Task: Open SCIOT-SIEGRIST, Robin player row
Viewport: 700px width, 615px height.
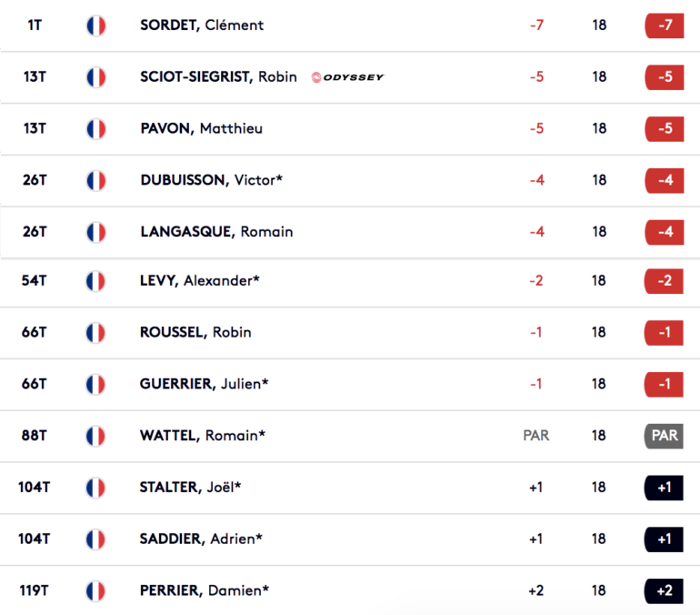Action: (350, 77)
